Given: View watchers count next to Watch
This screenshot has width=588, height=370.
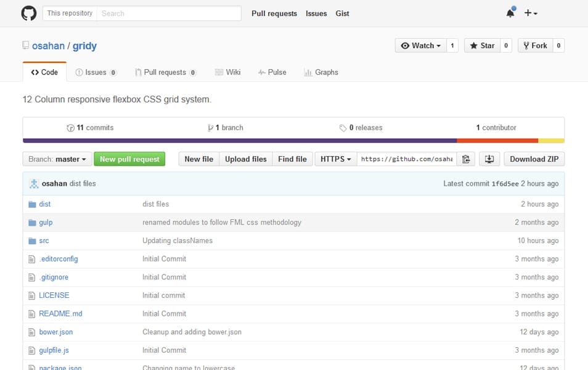Looking at the screenshot, I should [x=452, y=46].
